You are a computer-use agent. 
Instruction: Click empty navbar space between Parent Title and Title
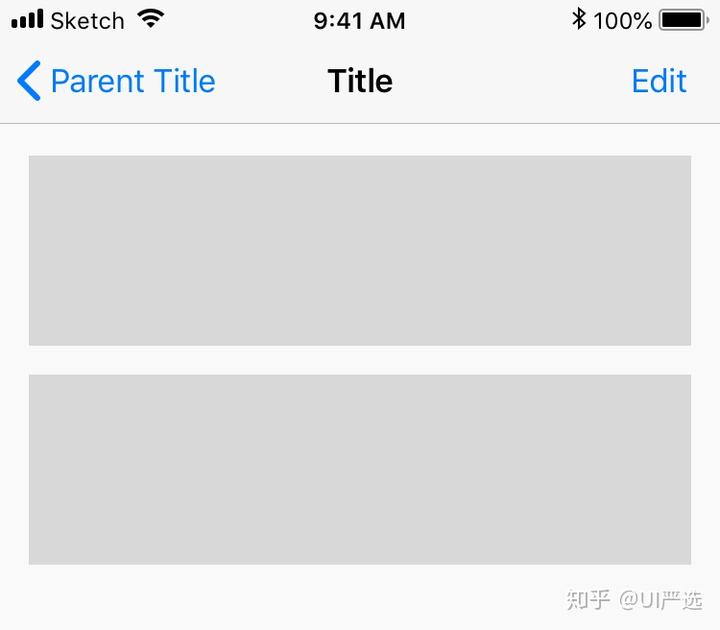(271, 81)
